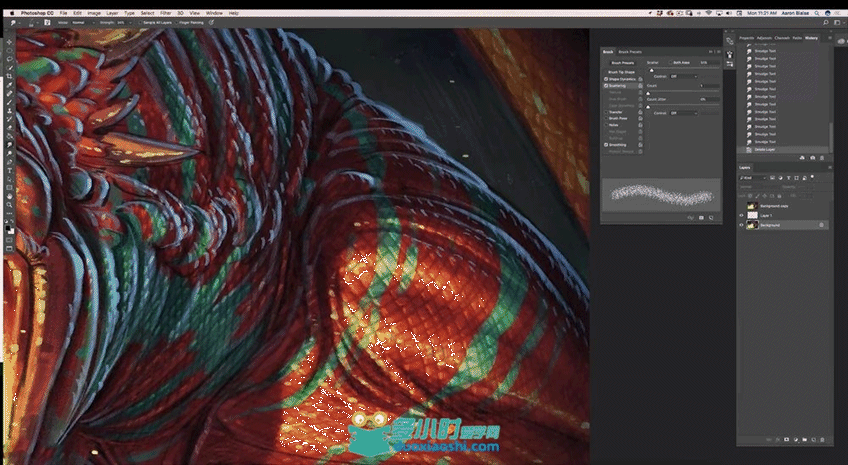Open Brush panel flyout menu
This screenshot has height=465, width=848.
719,52
